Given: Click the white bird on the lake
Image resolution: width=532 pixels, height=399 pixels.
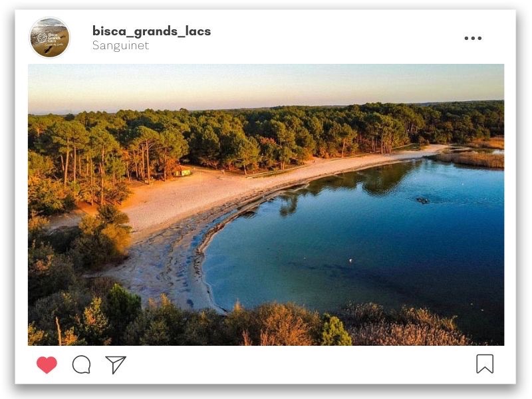Looking at the screenshot, I should tap(350, 261).
